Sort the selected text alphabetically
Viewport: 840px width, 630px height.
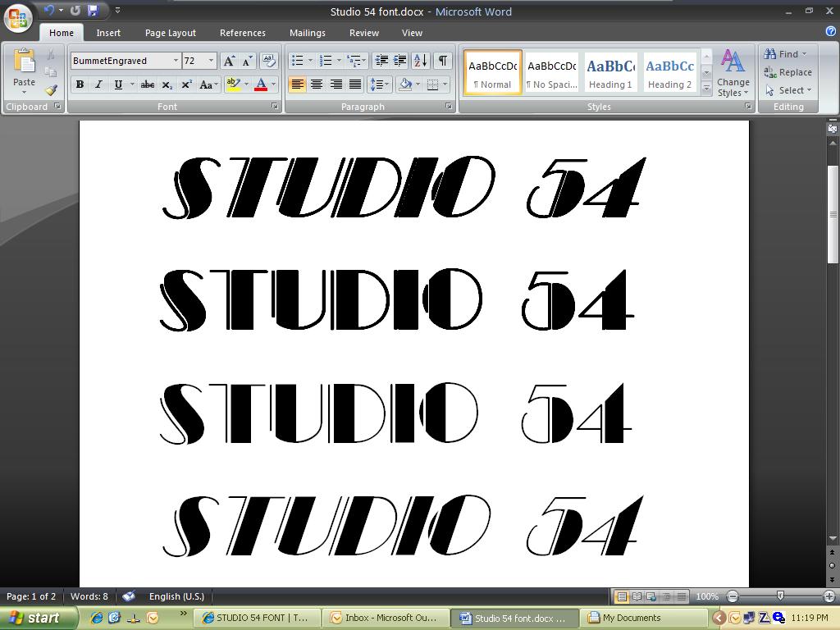421,61
